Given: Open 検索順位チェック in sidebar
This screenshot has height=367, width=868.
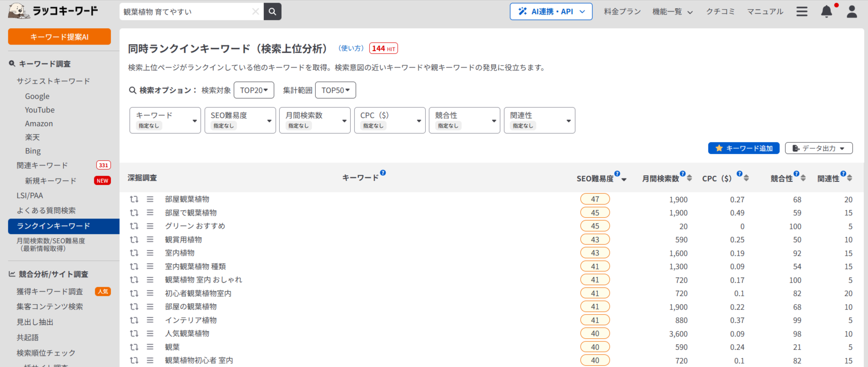Looking at the screenshot, I should coord(46,353).
